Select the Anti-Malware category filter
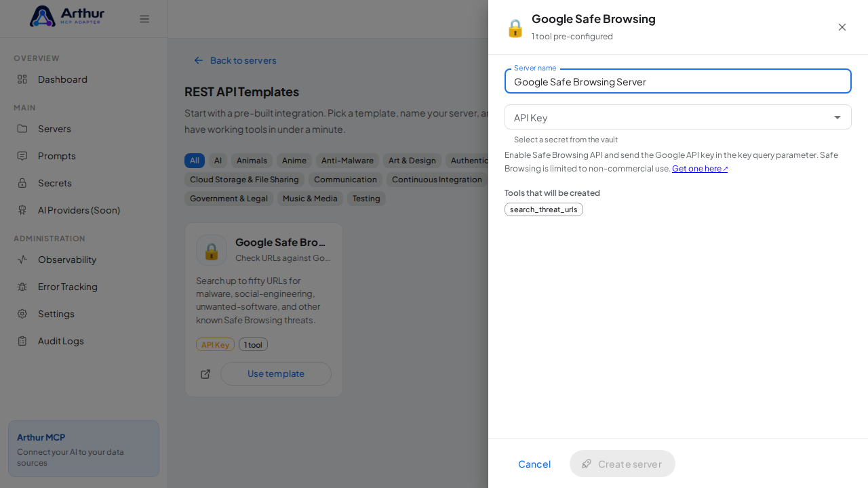This screenshot has width=868, height=488. pos(347,161)
